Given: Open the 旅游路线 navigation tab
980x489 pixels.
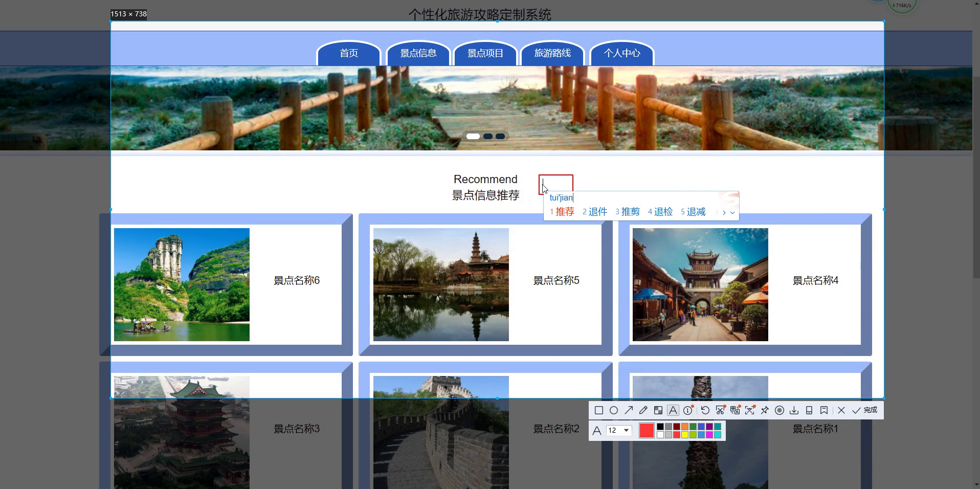Looking at the screenshot, I should (552, 53).
